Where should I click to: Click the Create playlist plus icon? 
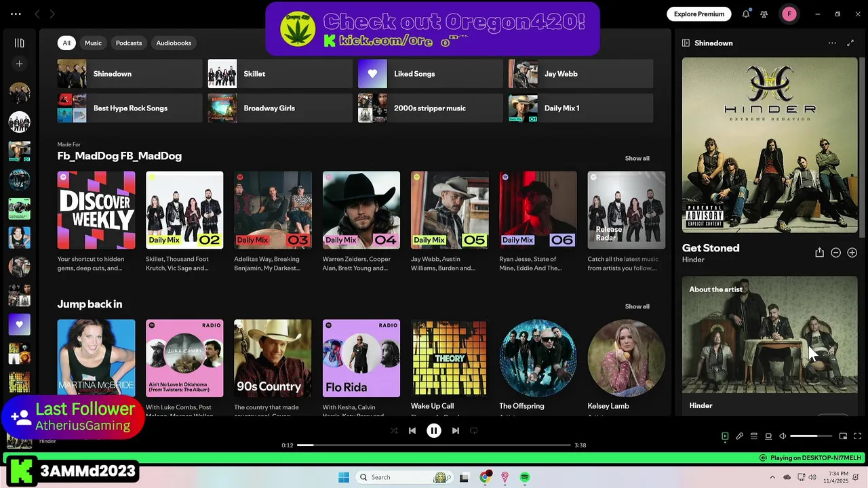coord(19,64)
